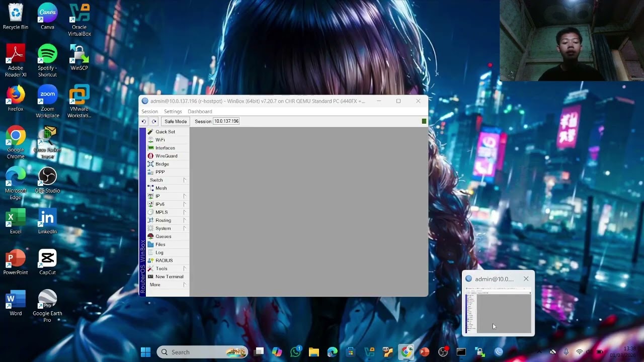Click the taskbar Search box
The image size is (644, 362).
[202, 352]
